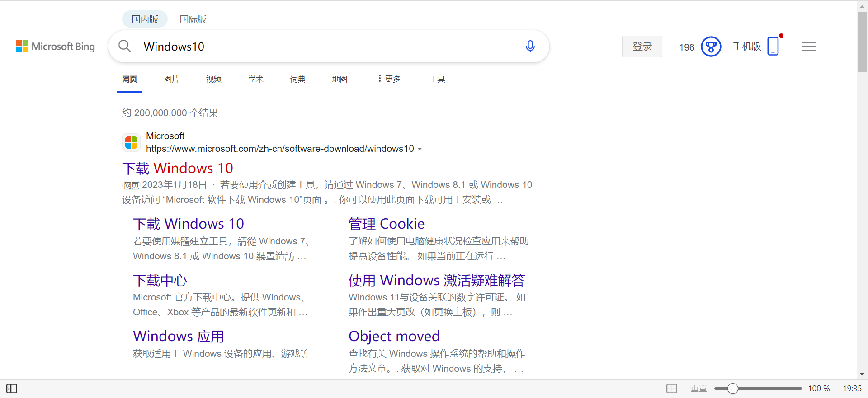This screenshot has width=868, height=398.
Task: Click the scrollbar up arrow
Action: click(862, 7)
